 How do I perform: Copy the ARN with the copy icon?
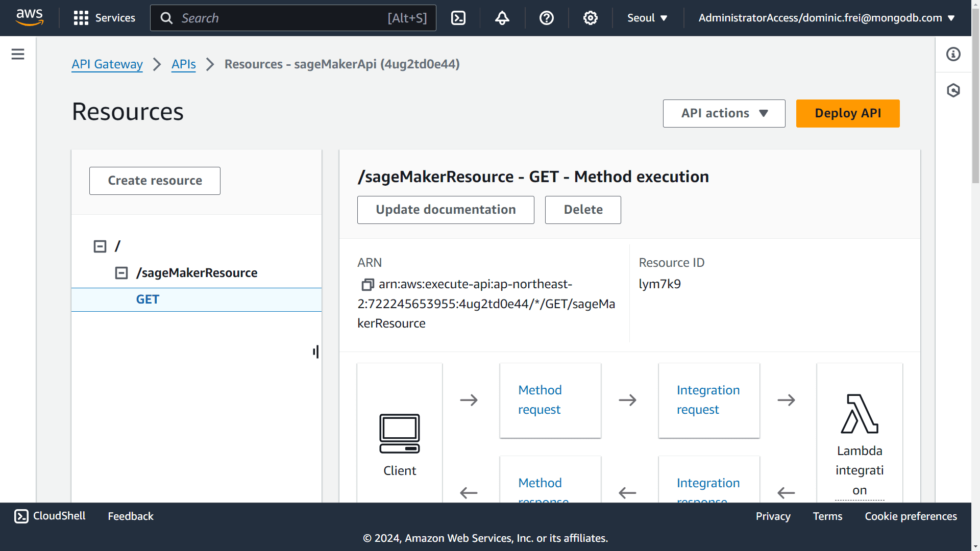367,284
